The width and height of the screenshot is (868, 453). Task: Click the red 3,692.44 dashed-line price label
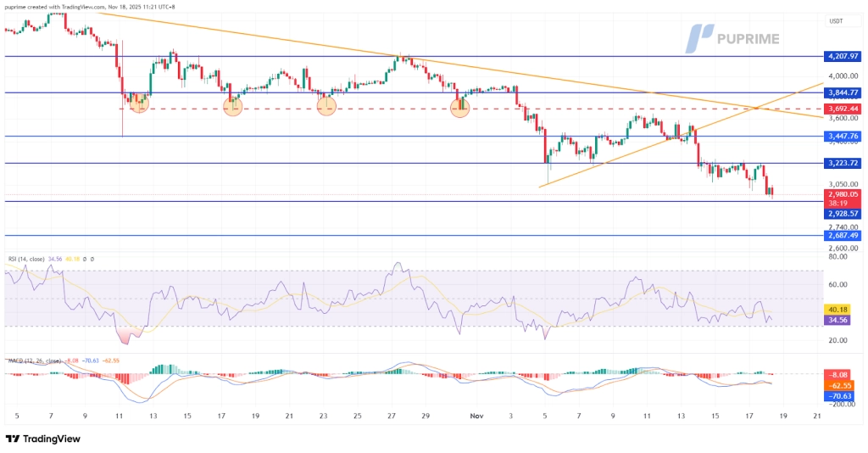[x=842, y=109]
